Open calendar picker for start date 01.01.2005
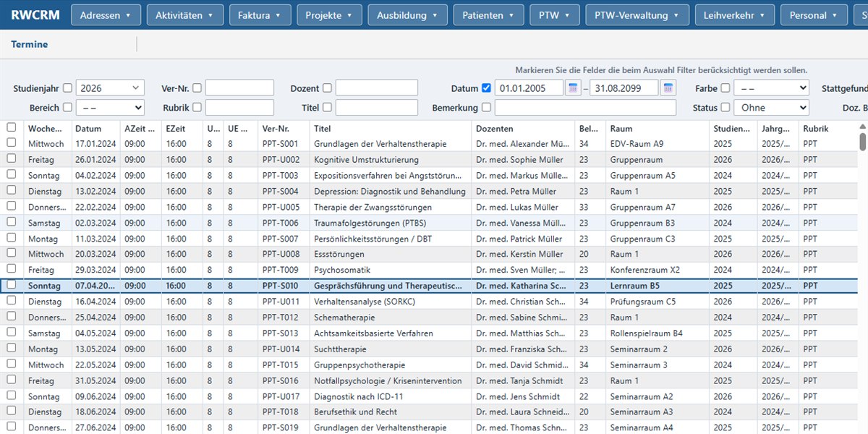Screen dimensions: 868x434 click(x=573, y=88)
